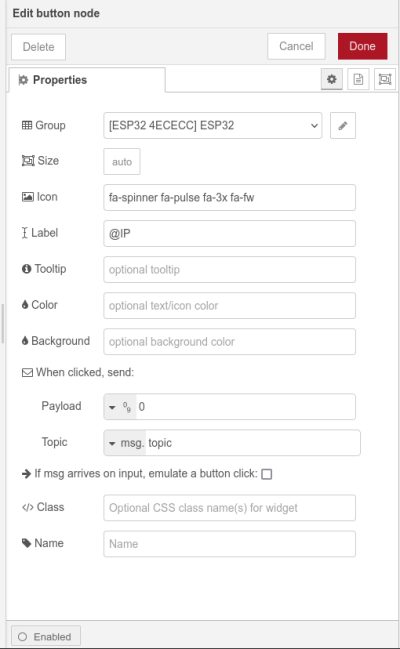Open the Group selection dropdown
Screen dimensions: 400x649
click(x=213, y=125)
